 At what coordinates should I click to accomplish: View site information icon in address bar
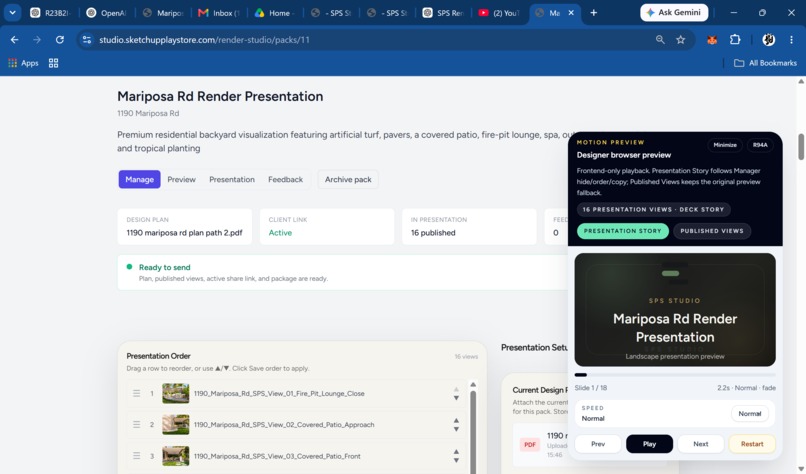click(x=87, y=40)
